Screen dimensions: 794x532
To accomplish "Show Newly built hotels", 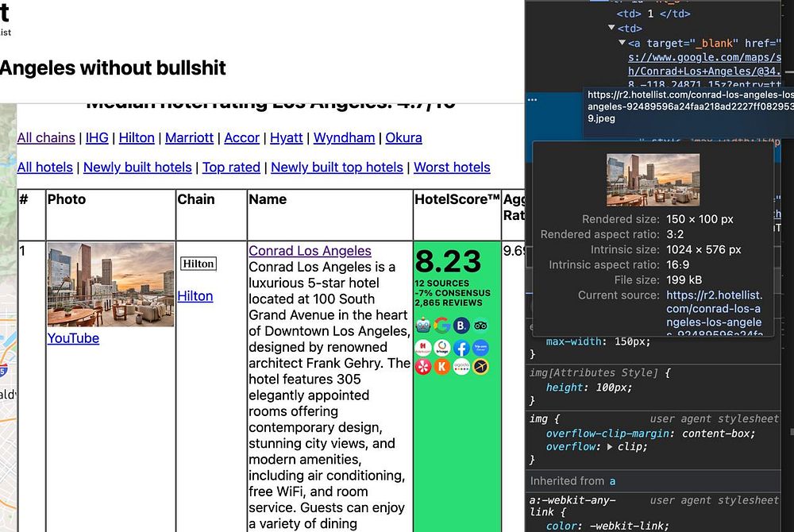I will tap(137, 167).
